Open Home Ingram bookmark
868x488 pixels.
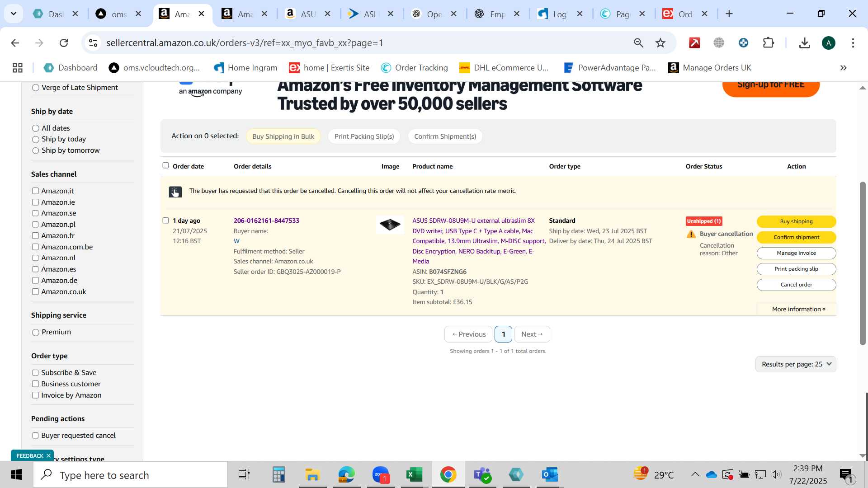click(245, 68)
